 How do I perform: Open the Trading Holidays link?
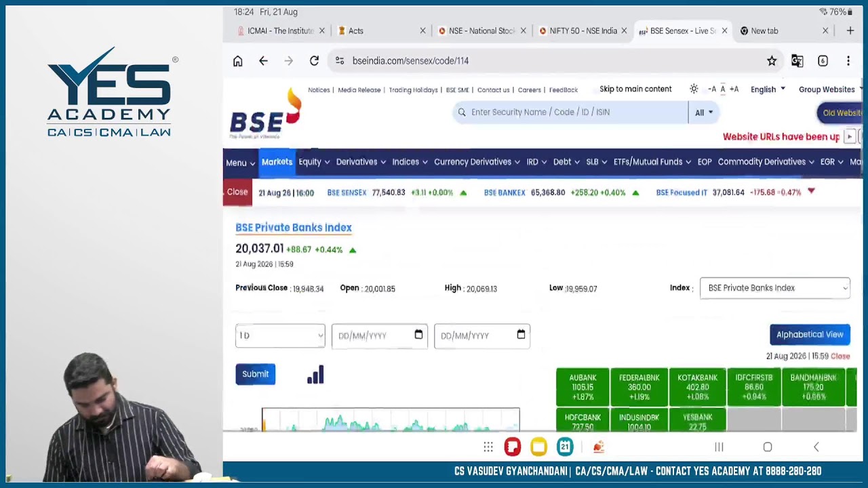pyautogui.click(x=413, y=90)
